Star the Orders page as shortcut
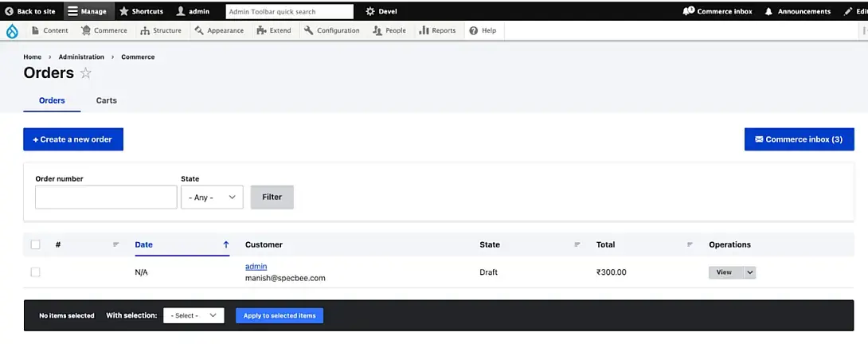 pyautogui.click(x=86, y=73)
